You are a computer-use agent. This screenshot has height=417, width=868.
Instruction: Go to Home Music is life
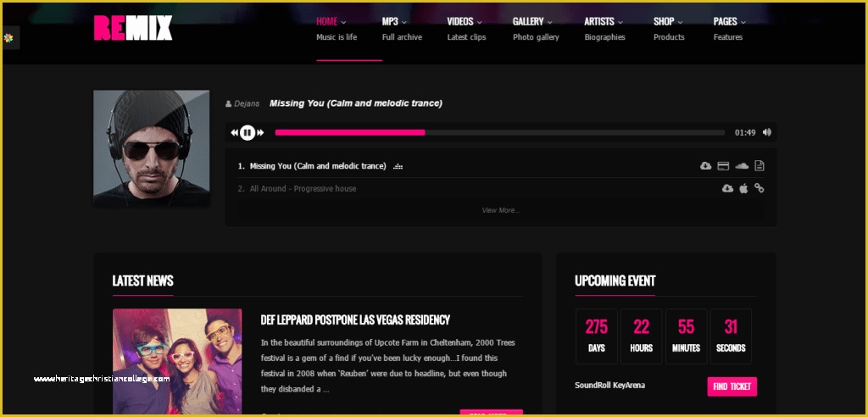coord(337,37)
